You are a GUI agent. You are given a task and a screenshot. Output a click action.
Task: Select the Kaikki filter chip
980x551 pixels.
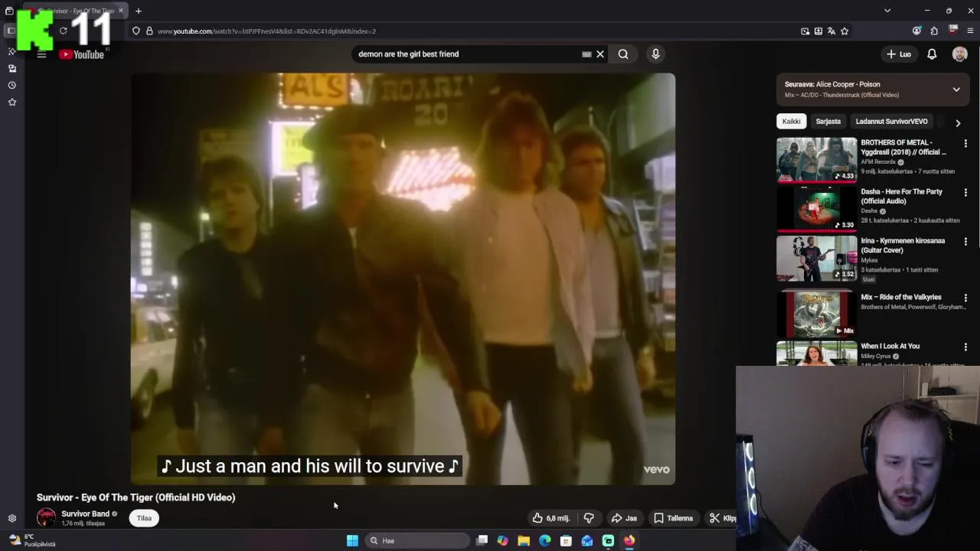(x=791, y=121)
